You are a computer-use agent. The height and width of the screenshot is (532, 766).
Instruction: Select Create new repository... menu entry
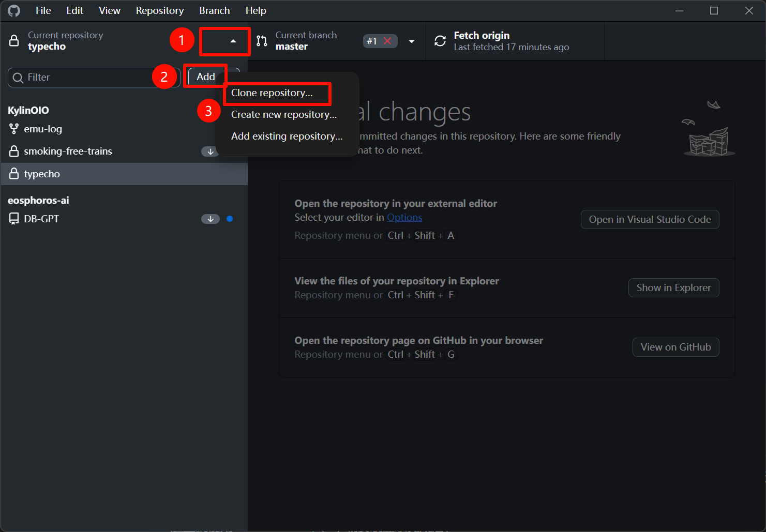(x=283, y=115)
